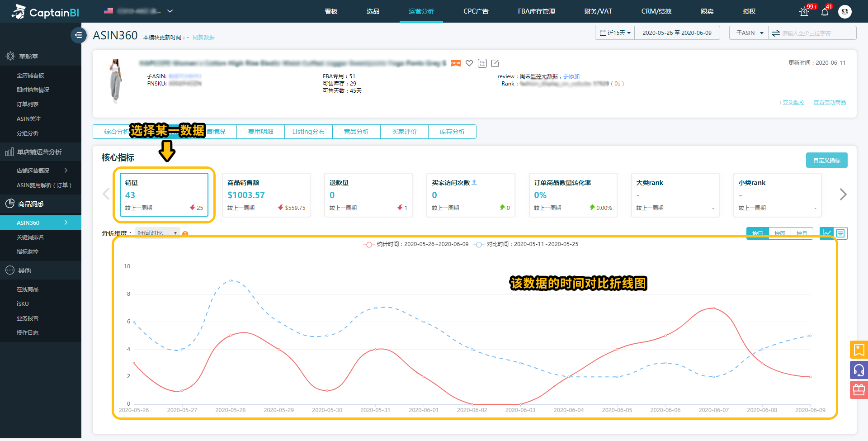Click the note list icon beside product title
868x441 pixels.
482,63
